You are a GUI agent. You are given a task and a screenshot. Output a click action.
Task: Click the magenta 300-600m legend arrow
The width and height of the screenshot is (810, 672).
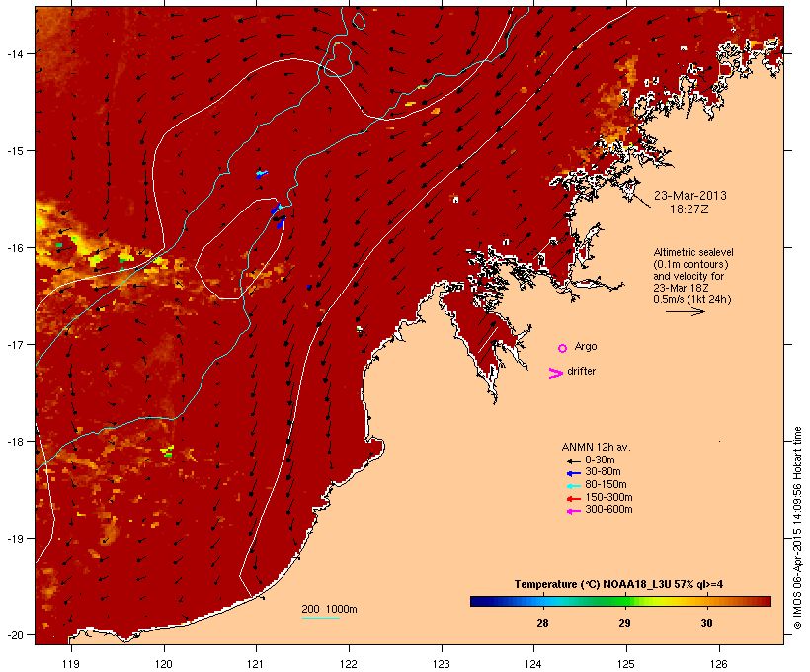tap(574, 511)
